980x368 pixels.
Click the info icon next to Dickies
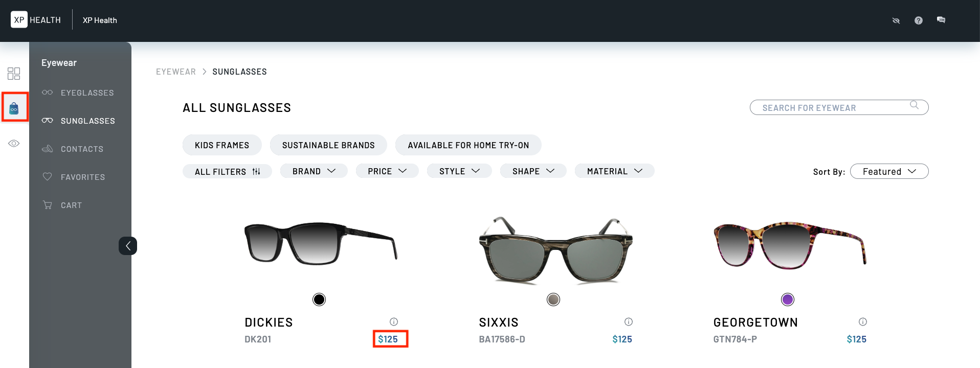click(x=394, y=321)
